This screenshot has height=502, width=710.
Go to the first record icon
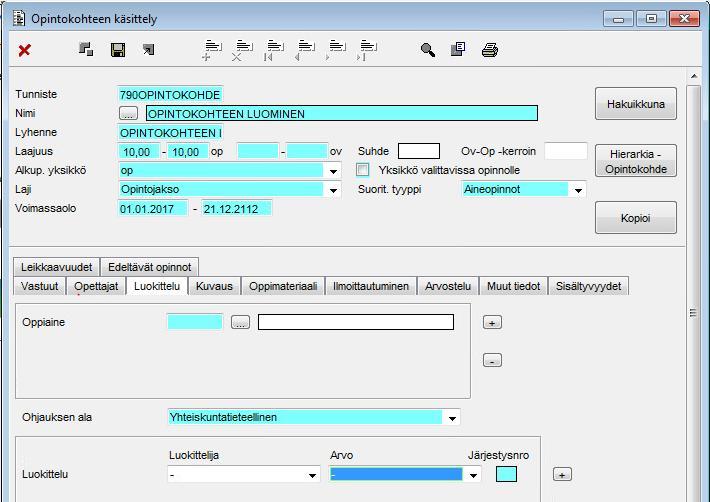pyautogui.click(x=273, y=50)
